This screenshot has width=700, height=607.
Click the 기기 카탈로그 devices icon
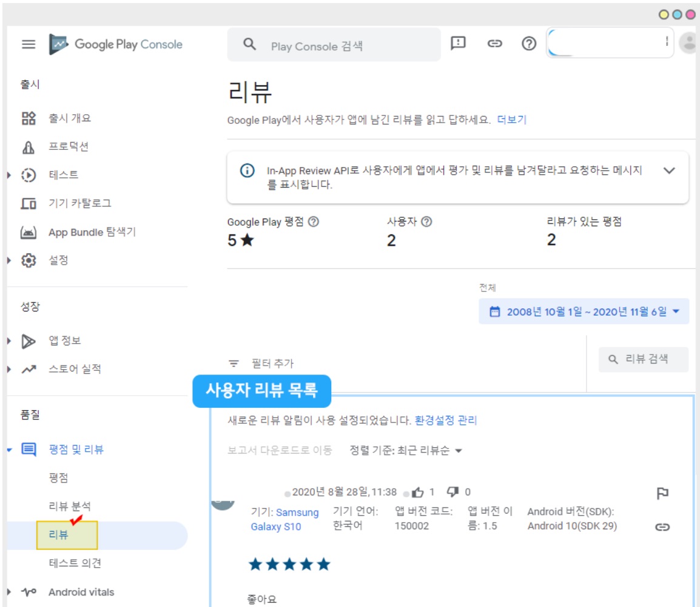click(29, 204)
